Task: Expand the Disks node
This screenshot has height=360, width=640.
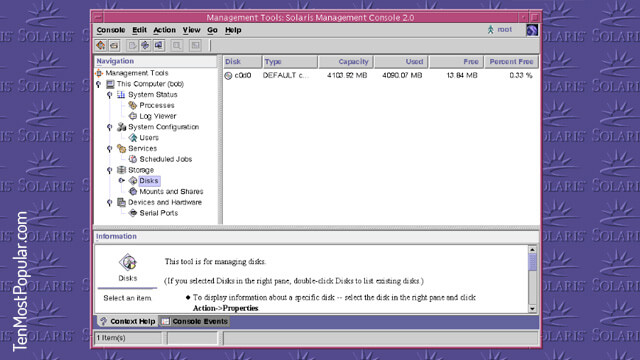Action: pos(121,180)
